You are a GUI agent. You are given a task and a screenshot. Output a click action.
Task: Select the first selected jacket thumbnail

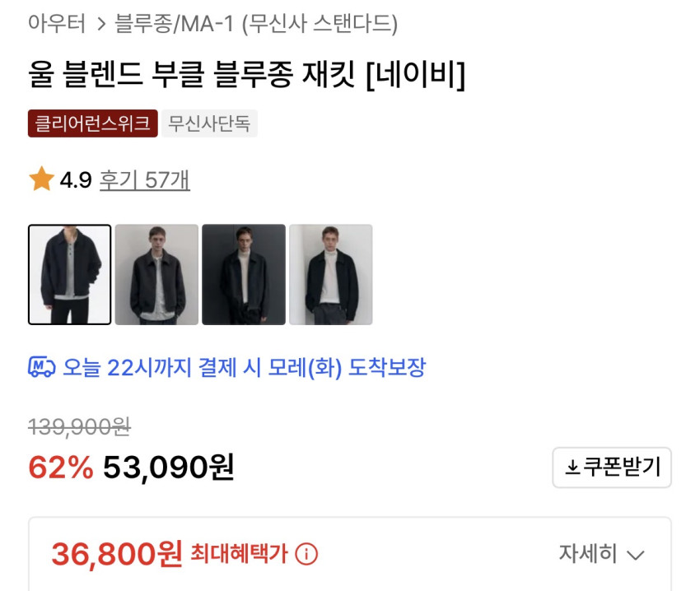coord(69,275)
